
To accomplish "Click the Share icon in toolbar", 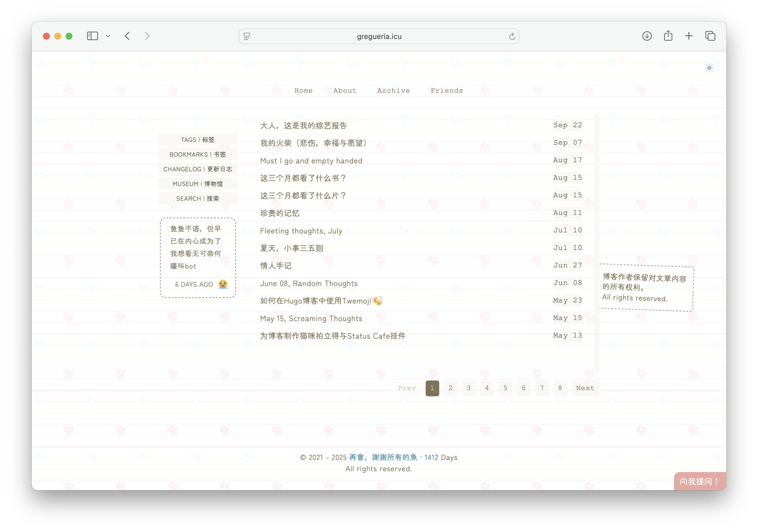I will (668, 36).
